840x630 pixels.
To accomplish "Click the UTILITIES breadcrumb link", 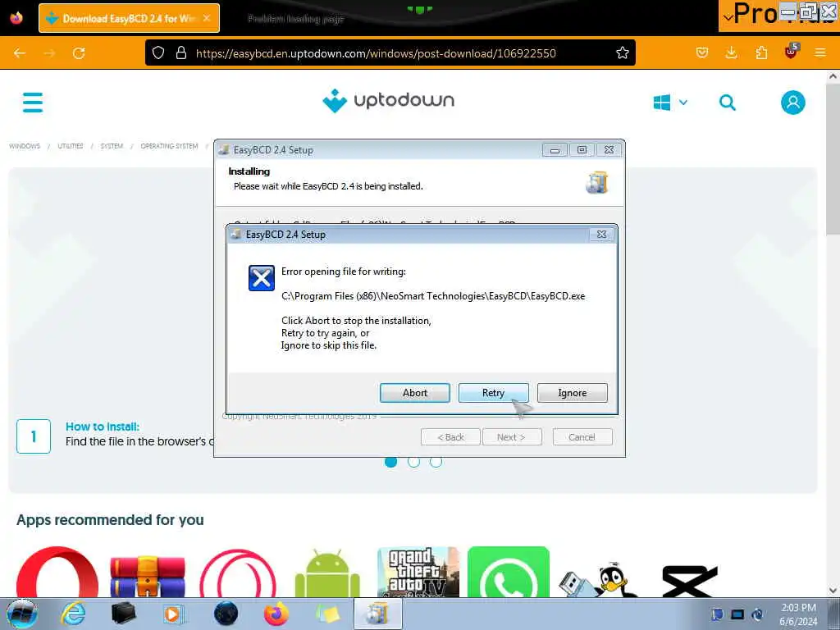I will [x=71, y=146].
